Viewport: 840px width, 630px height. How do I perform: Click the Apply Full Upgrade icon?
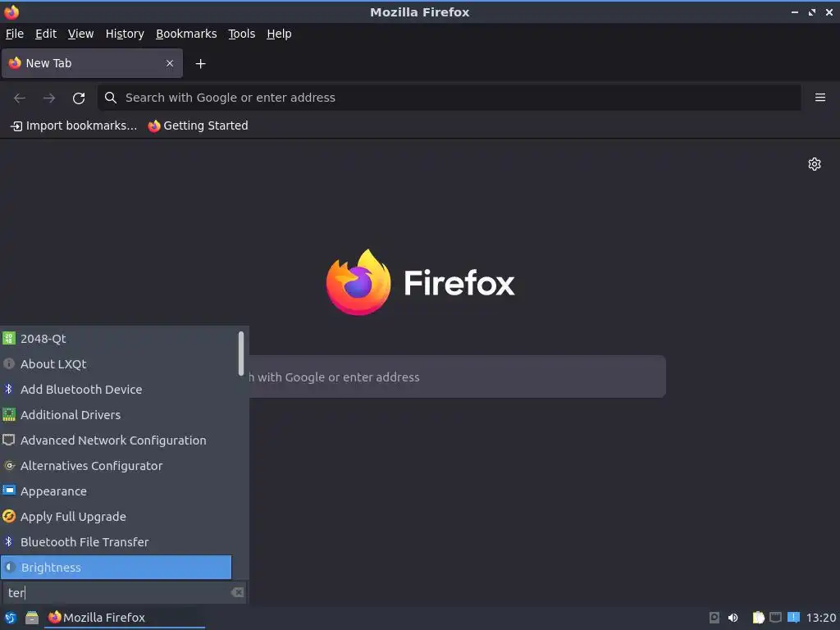click(8, 517)
